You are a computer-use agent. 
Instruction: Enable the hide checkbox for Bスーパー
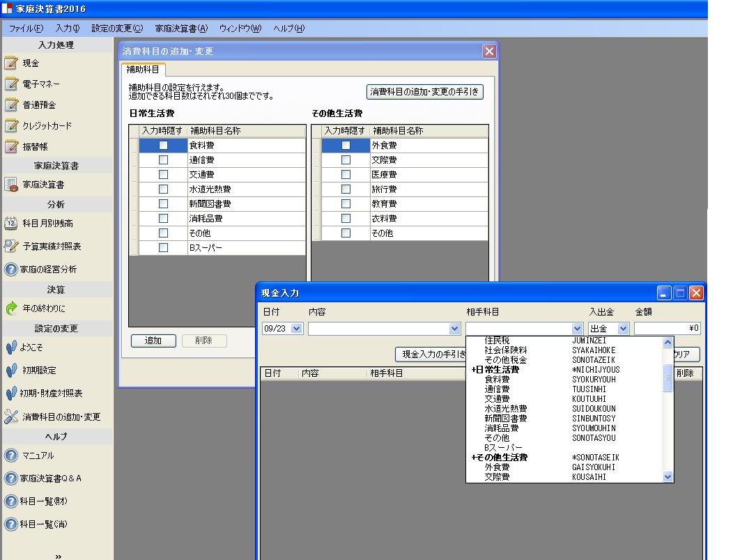pos(163,248)
